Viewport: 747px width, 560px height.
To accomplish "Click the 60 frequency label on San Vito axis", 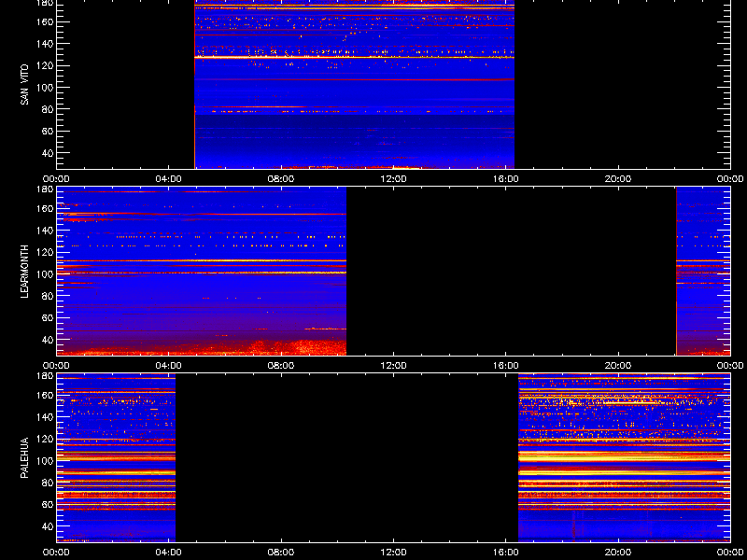I will (x=48, y=131).
